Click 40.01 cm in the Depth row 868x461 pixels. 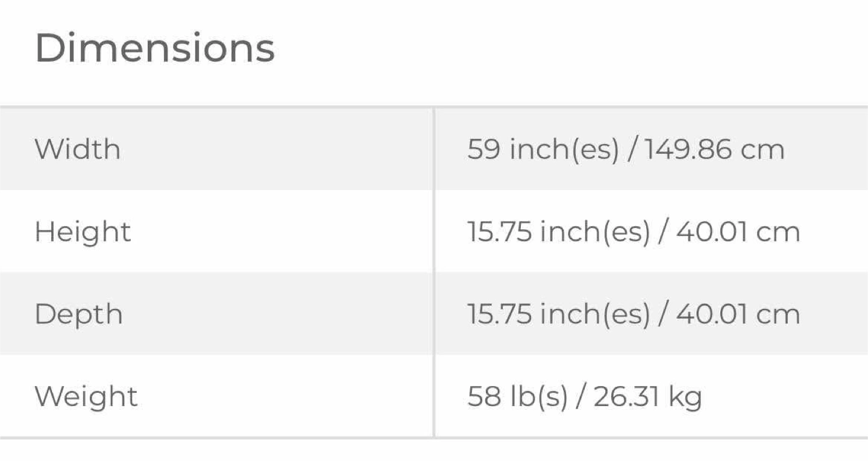pos(738,315)
